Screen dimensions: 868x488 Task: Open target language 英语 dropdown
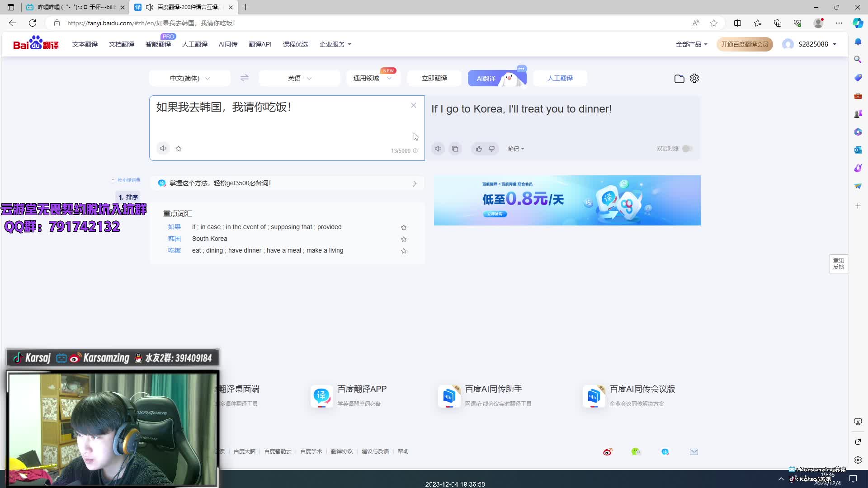pyautogui.click(x=299, y=78)
